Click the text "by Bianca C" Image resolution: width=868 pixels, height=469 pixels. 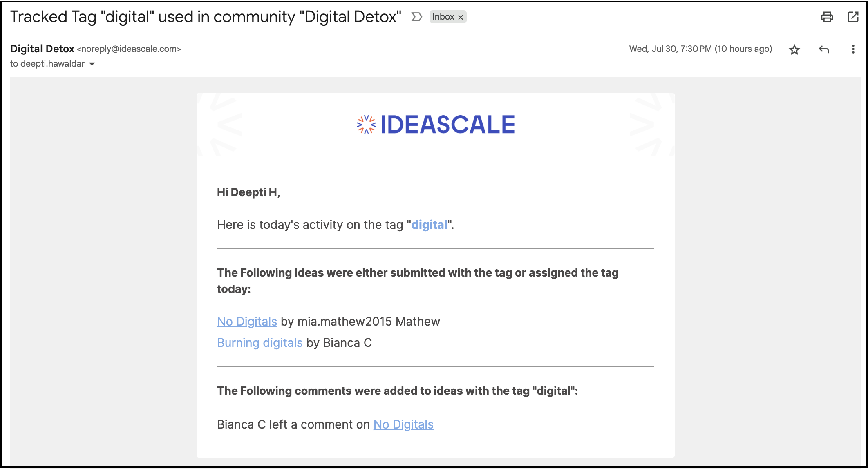point(339,343)
